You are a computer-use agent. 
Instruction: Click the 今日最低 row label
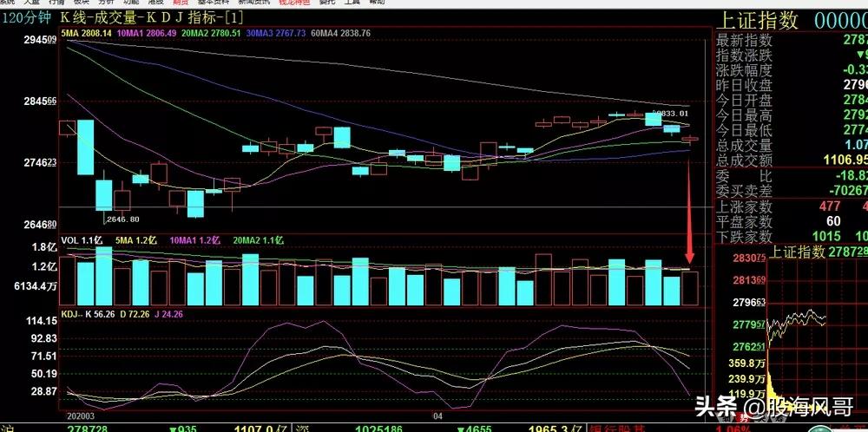744,130
